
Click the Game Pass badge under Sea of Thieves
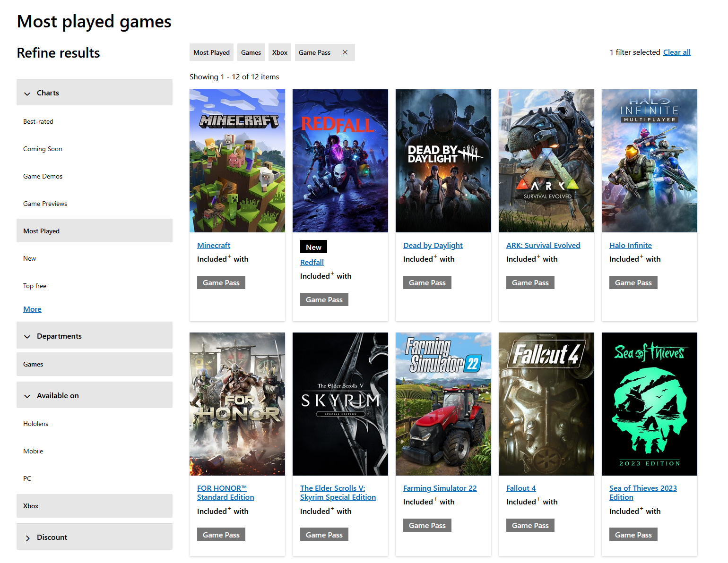633,535
